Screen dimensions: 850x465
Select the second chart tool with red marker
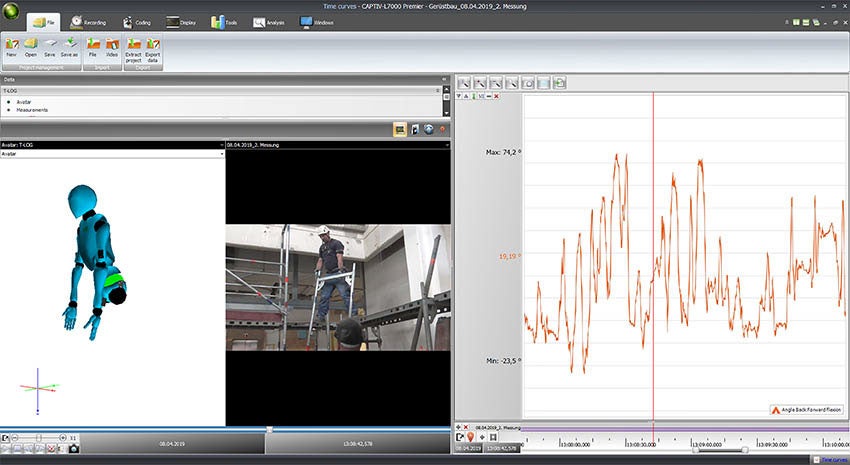(x=480, y=83)
